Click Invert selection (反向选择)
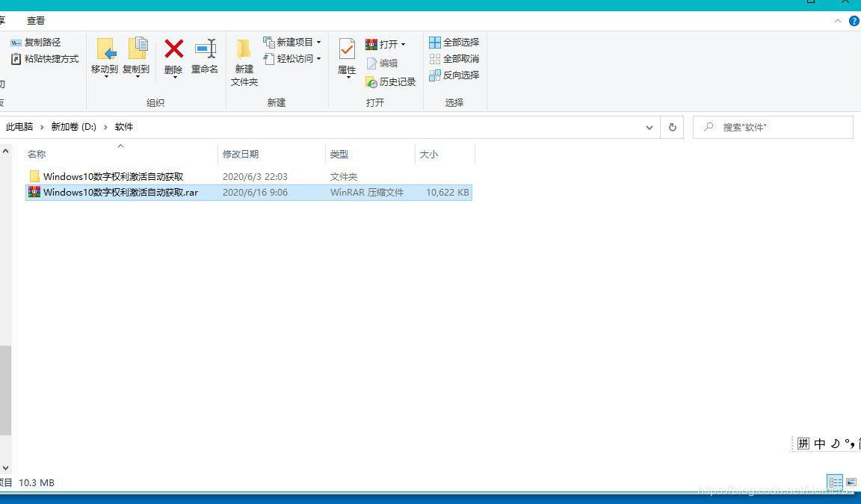The width and height of the screenshot is (861, 504). click(454, 75)
